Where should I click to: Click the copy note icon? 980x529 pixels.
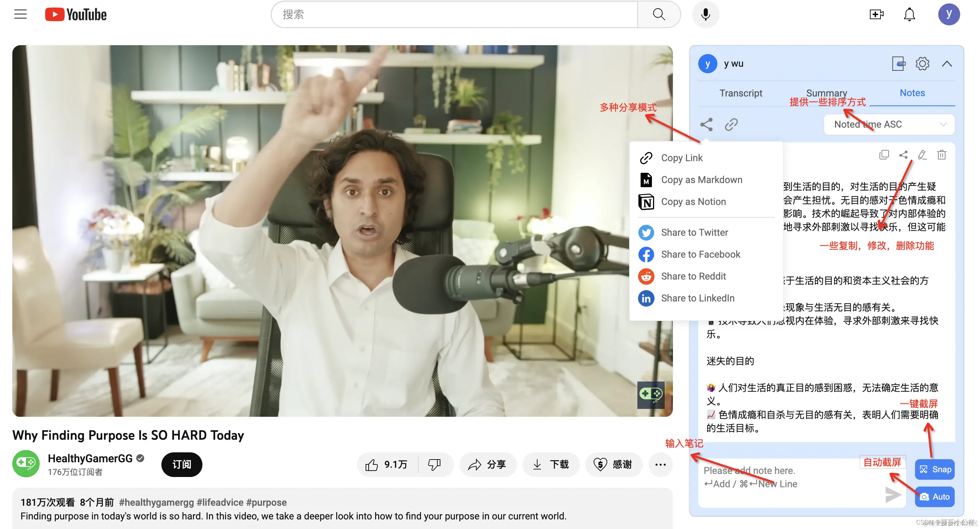click(x=884, y=155)
